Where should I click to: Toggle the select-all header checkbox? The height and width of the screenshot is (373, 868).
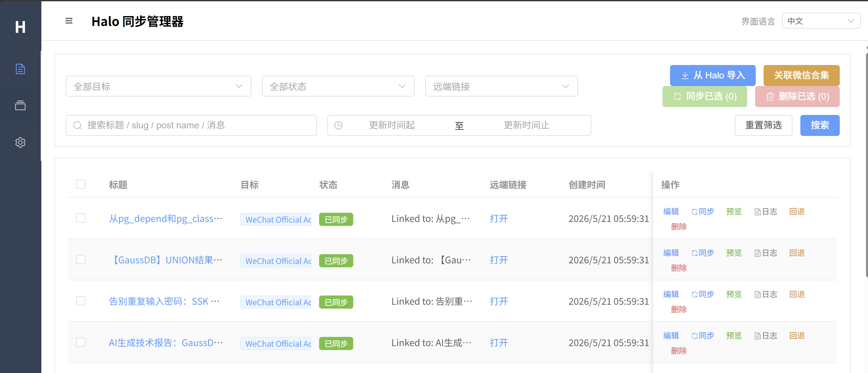(x=81, y=184)
